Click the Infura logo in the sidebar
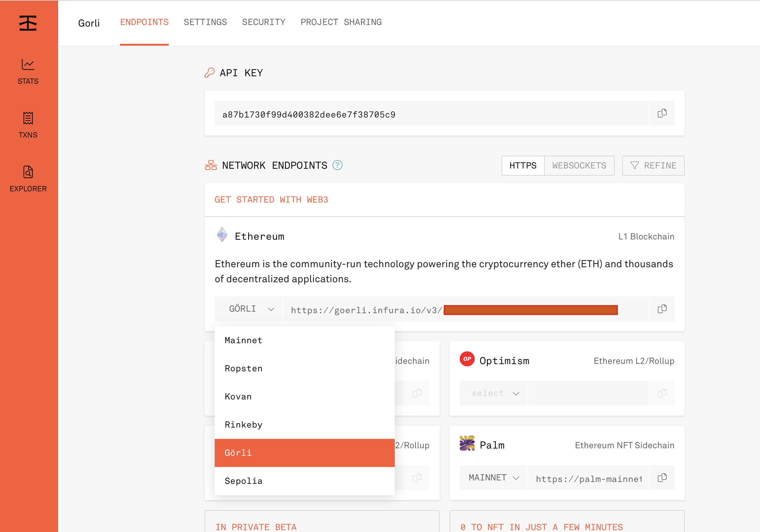 point(28,23)
